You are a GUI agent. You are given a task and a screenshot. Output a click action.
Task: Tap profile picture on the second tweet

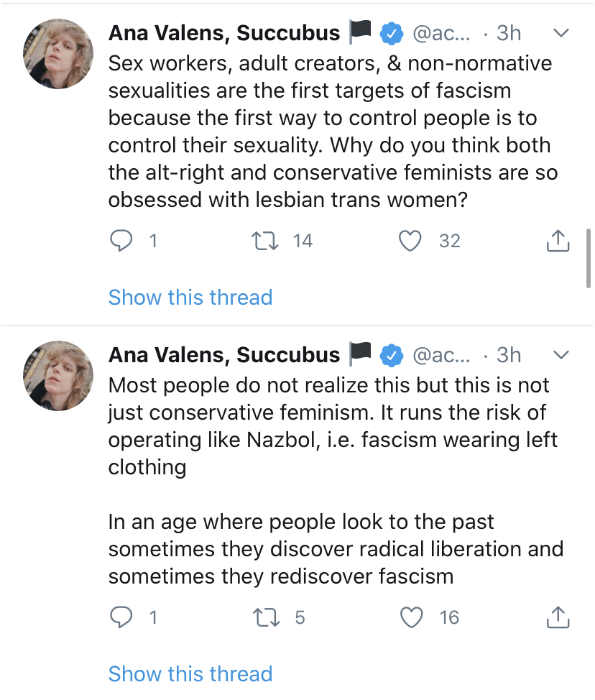click(59, 376)
